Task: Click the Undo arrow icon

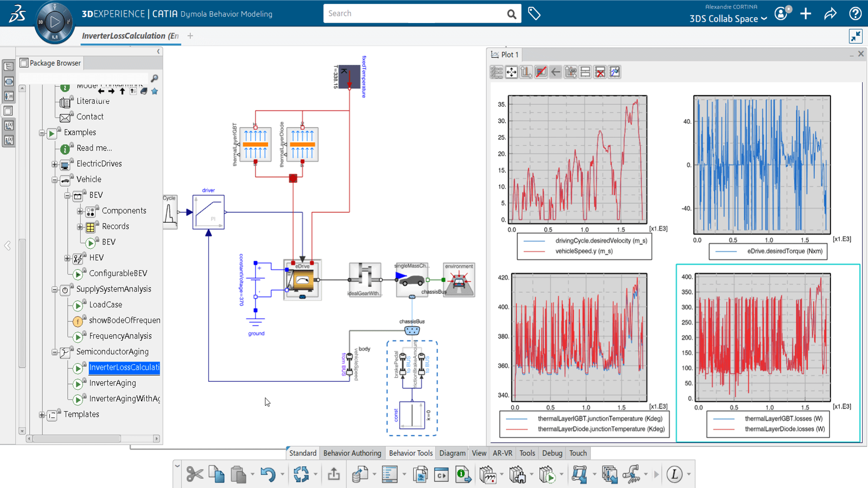Action: click(268, 474)
